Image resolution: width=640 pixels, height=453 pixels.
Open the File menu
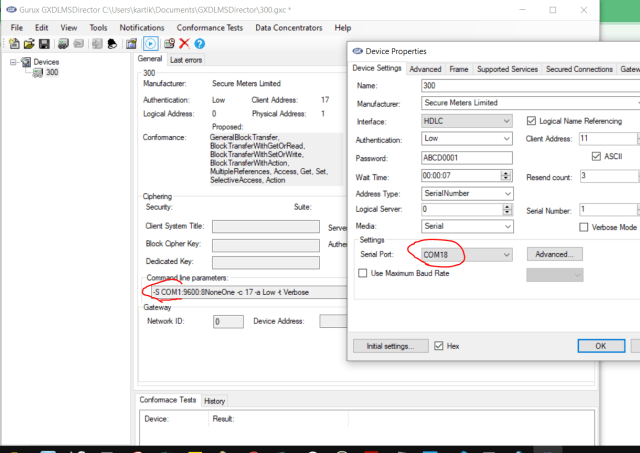[17, 28]
